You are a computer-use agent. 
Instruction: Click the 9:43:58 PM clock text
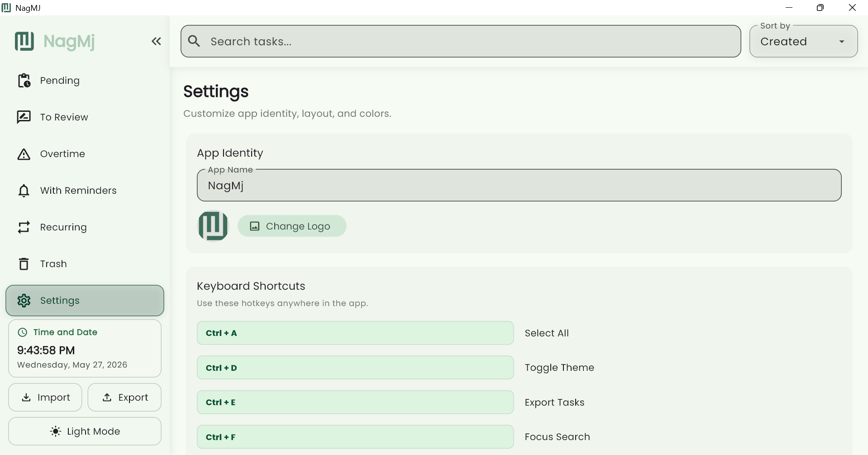pyautogui.click(x=46, y=350)
